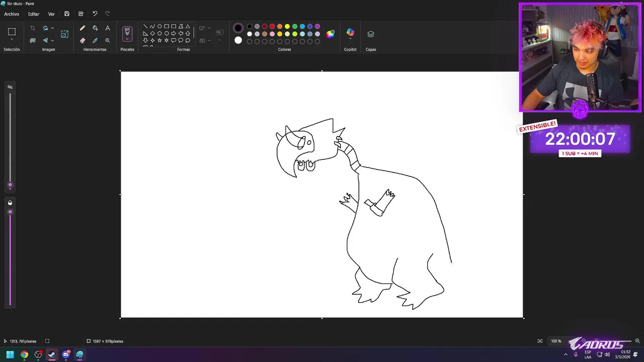Activate the magnifier zoom tool

[x=107, y=40]
